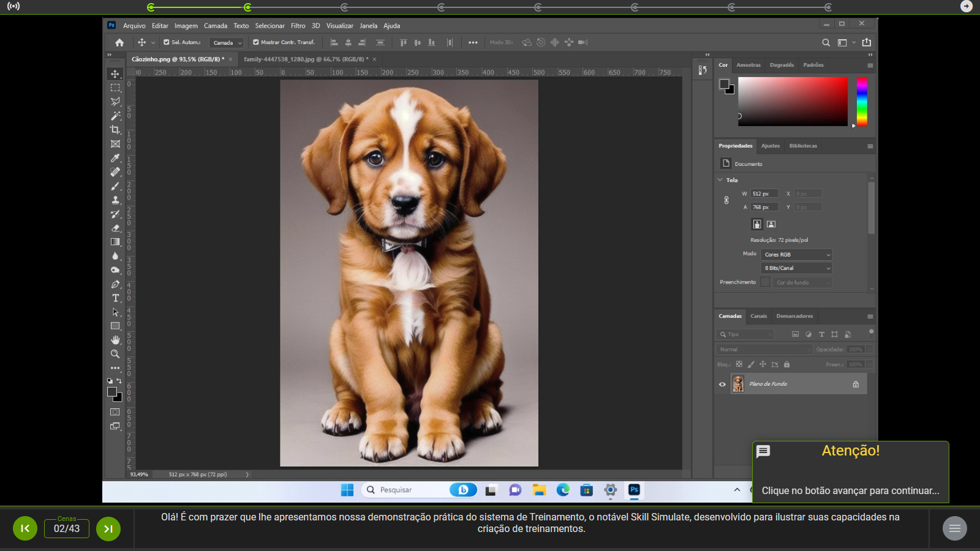Open the Filtro menu
The height and width of the screenshot is (551, 980).
pos(298,26)
